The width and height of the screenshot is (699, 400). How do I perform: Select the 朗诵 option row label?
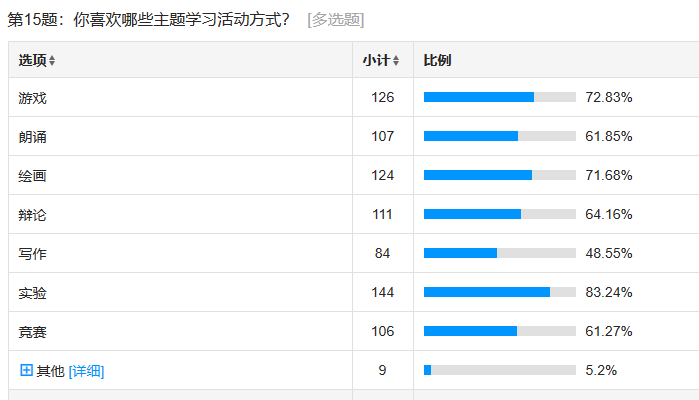32,137
